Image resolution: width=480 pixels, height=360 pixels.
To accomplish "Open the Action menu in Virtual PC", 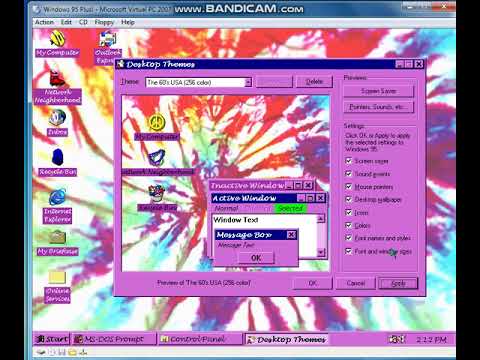I will (44, 22).
